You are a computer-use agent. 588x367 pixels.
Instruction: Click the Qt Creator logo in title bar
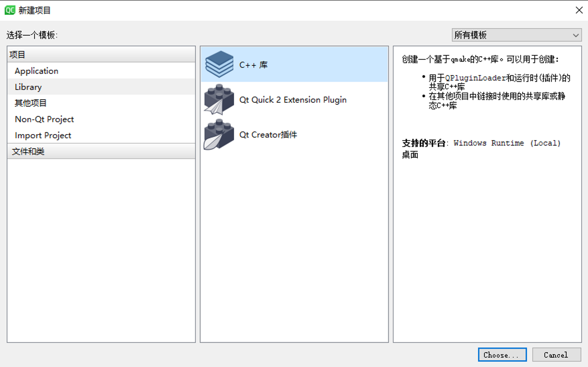point(10,10)
